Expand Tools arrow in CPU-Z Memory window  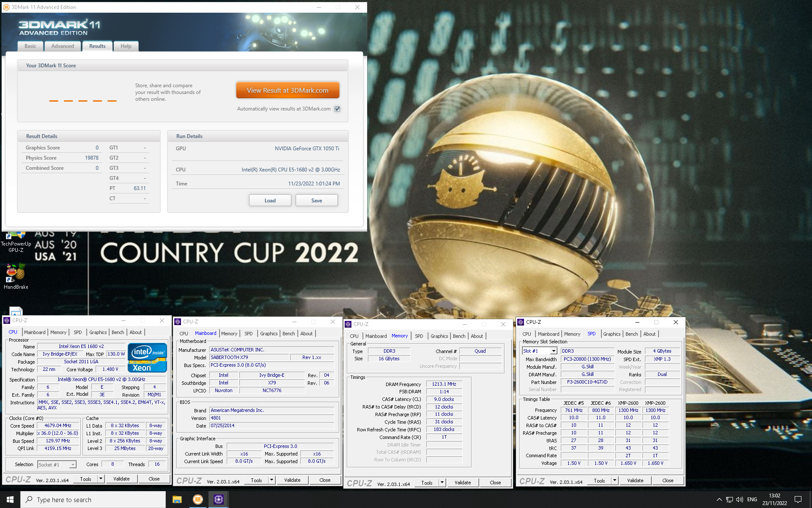[442, 483]
